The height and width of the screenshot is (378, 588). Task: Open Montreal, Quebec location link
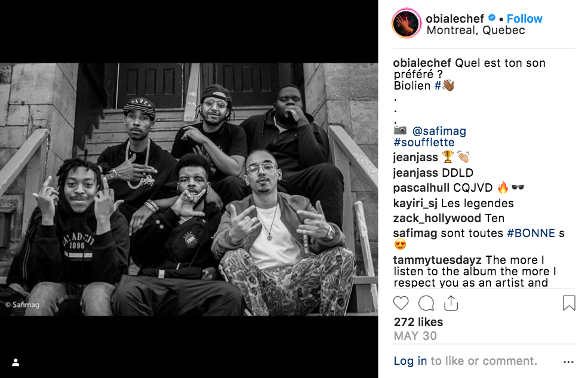[x=476, y=30]
